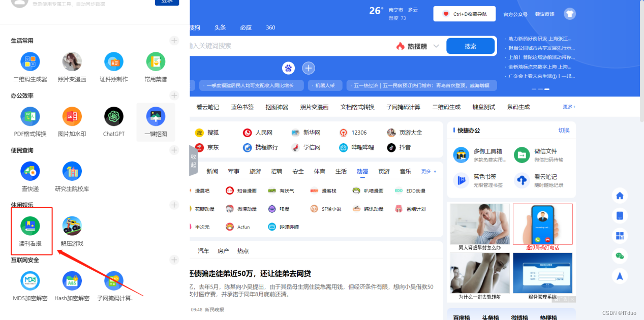This screenshot has height=320, width=644.
Task: Add a search engine with plus icon
Action: click(309, 68)
